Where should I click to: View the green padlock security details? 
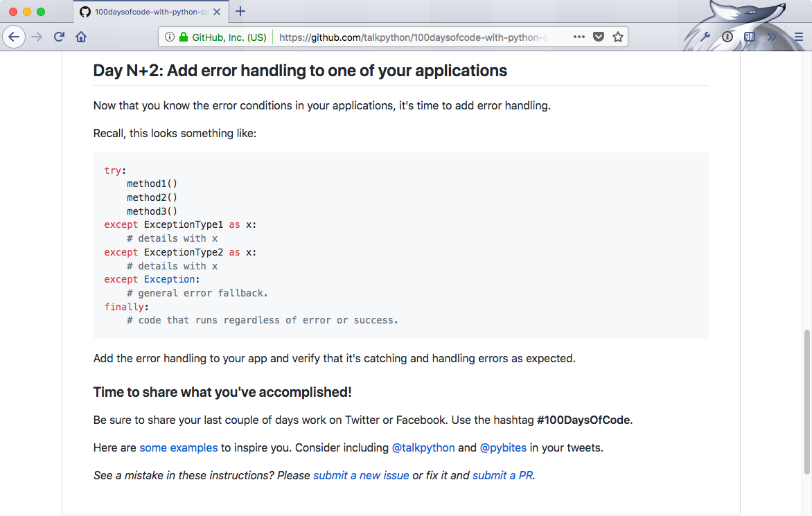tap(183, 37)
